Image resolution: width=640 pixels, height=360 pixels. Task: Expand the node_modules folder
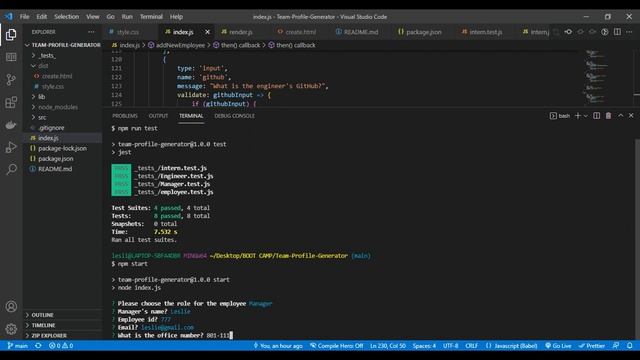pyautogui.click(x=63, y=107)
